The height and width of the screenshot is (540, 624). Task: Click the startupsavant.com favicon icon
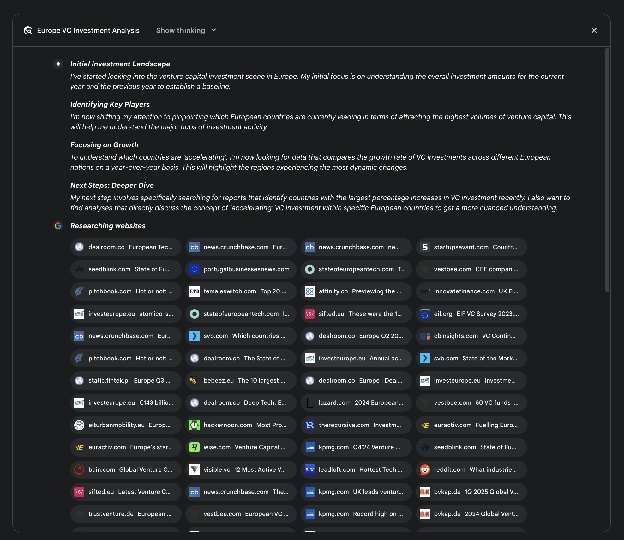click(x=425, y=247)
